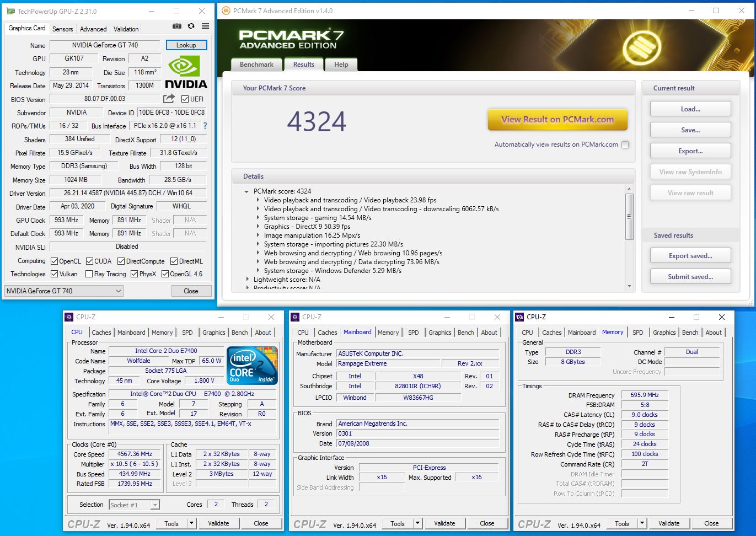
Task: Click Export saved... button
Action: tap(690, 256)
